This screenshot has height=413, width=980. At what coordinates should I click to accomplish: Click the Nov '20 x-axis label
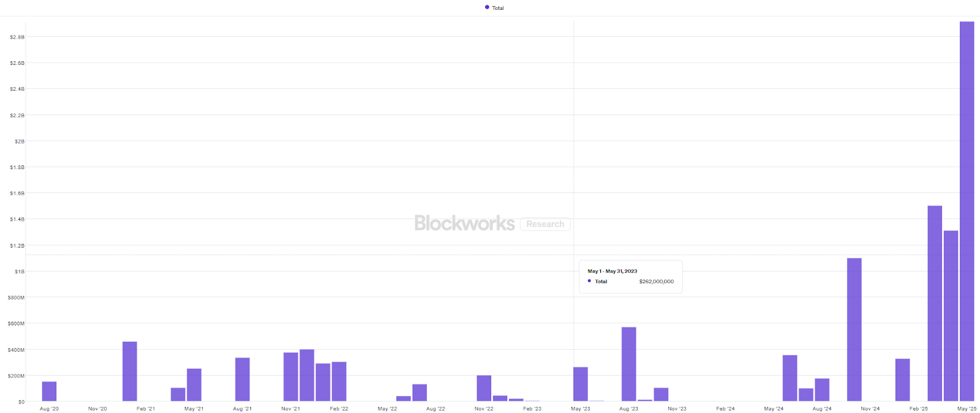click(97, 409)
